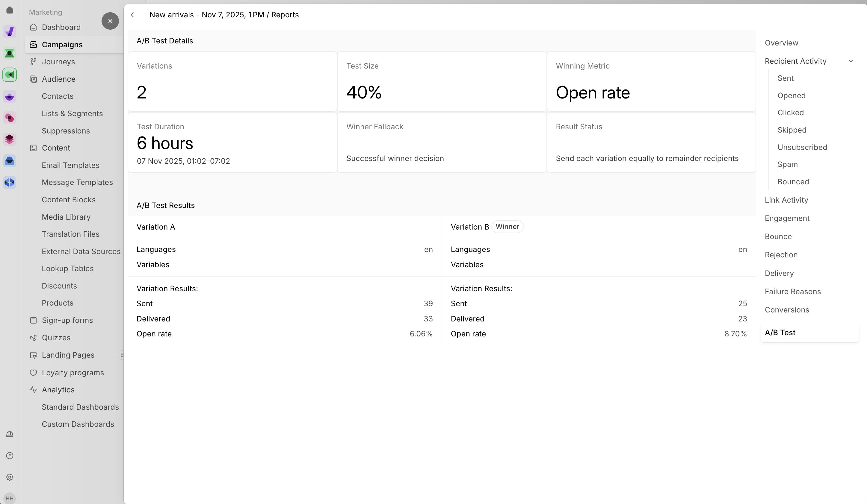Open the home icon in app rail
This screenshot has height=504, width=867.
(10, 10)
